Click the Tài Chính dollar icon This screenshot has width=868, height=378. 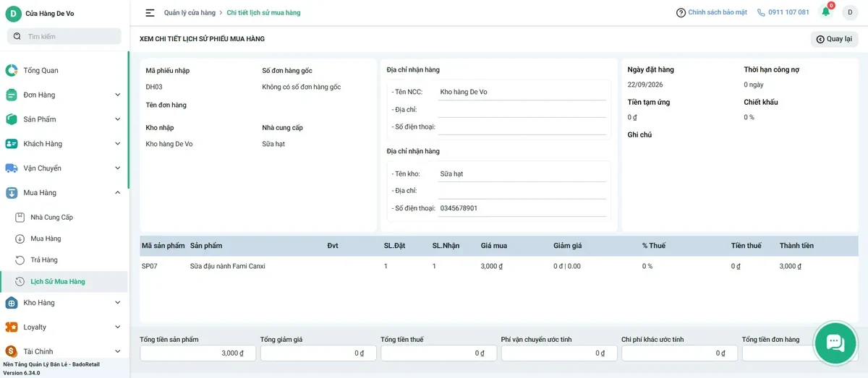coord(12,351)
